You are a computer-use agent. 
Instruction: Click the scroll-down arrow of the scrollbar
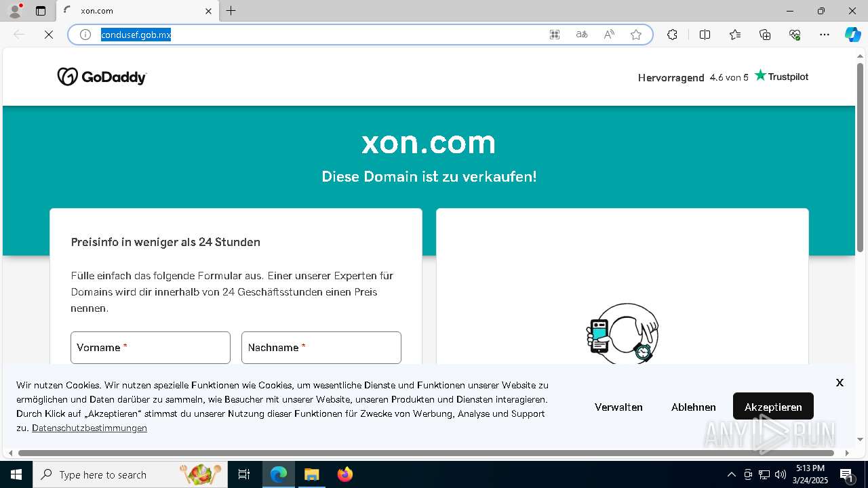click(x=861, y=439)
